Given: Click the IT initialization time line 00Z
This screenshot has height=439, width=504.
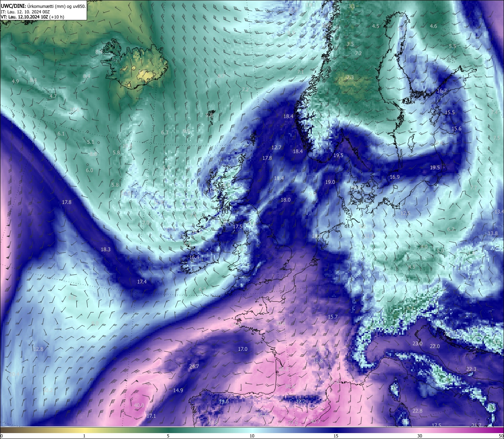Looking at the screenshot, I should tap(25, 12).
